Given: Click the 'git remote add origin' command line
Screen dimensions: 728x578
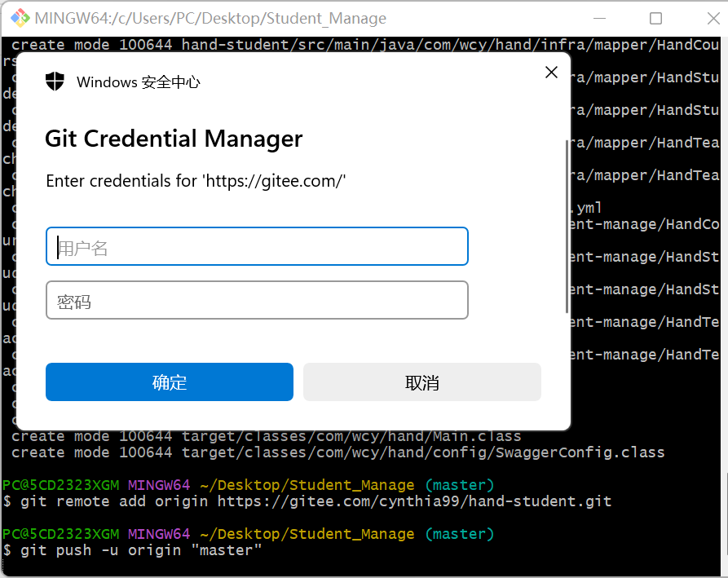Looking at the screenshot, I should (x=307, y=501).
